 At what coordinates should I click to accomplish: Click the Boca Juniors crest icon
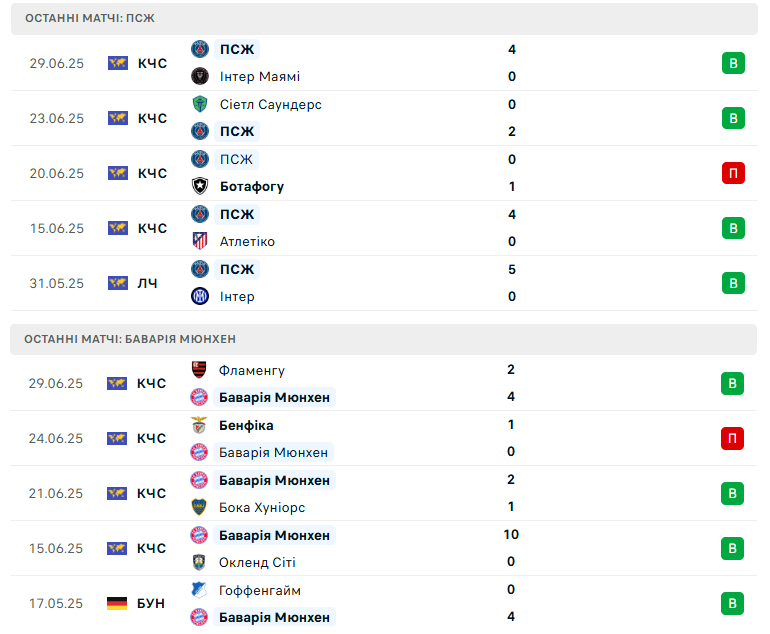point(199,507)
